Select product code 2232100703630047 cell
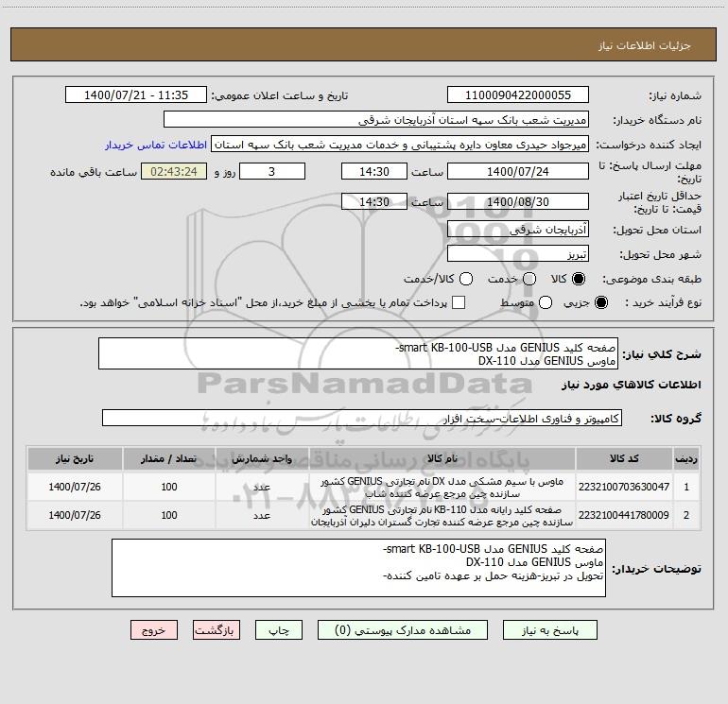 [624, 487]
